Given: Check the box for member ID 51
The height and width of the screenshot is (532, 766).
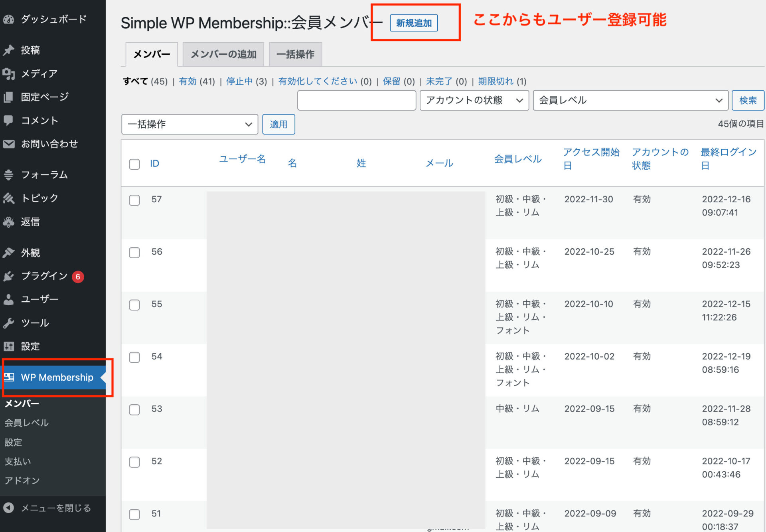Looking at the screenshot, I should tap(134, 514).
